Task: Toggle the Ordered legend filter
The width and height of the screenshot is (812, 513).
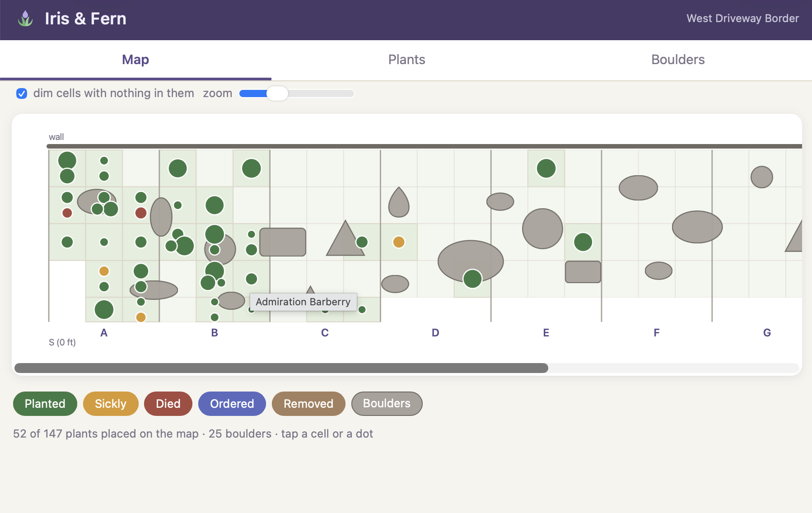Action: pyautogui.click(x=232, y=404)
